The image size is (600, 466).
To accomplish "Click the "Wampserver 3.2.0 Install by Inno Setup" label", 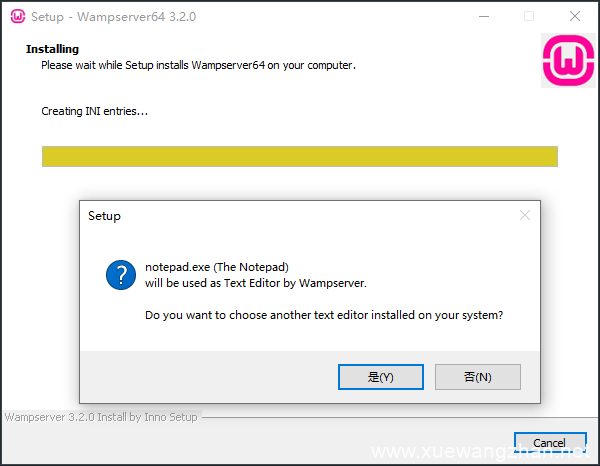I will (101, 416).
